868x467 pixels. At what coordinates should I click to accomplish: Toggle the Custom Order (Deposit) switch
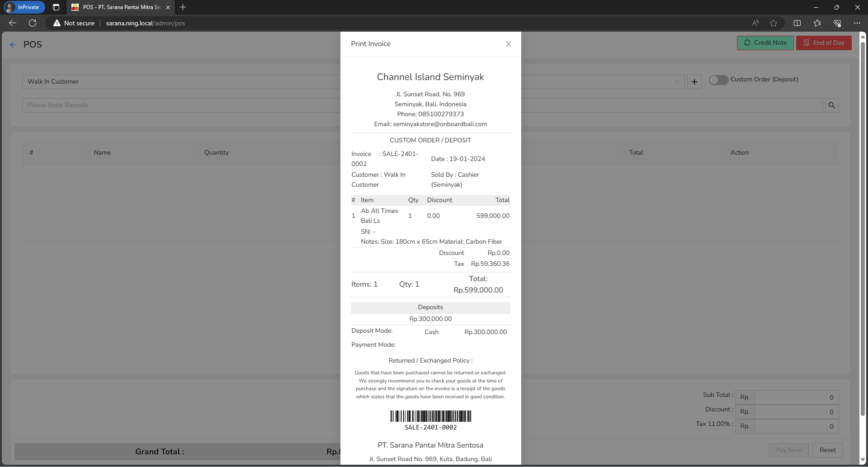pos(718,80)
